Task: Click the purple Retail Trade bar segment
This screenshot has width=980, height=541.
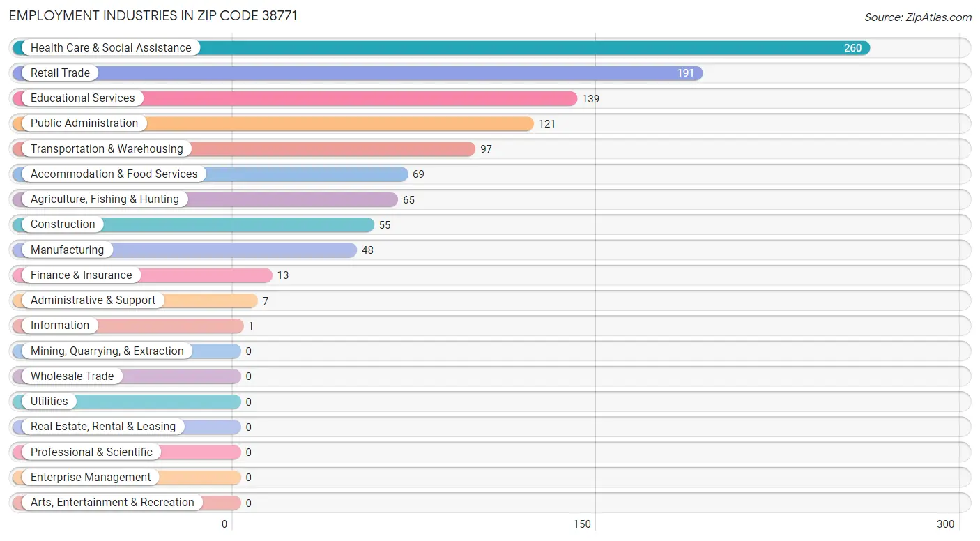Action: [358, 73]
